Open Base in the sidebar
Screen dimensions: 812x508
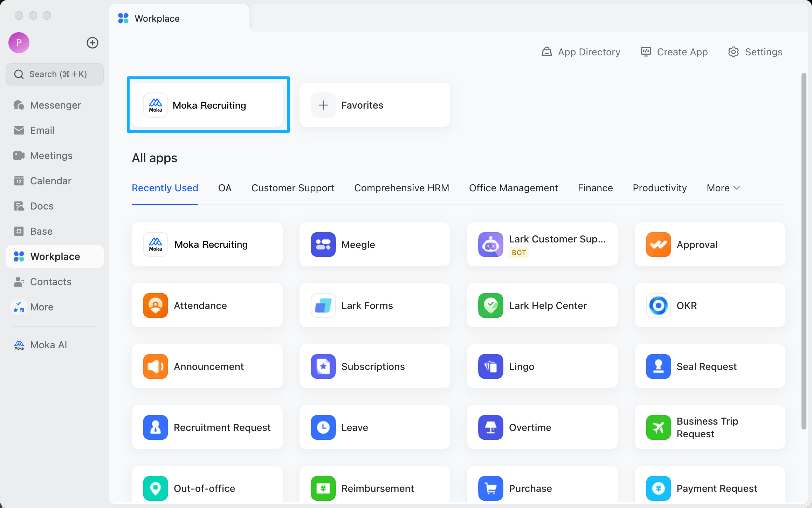[55, 231]
